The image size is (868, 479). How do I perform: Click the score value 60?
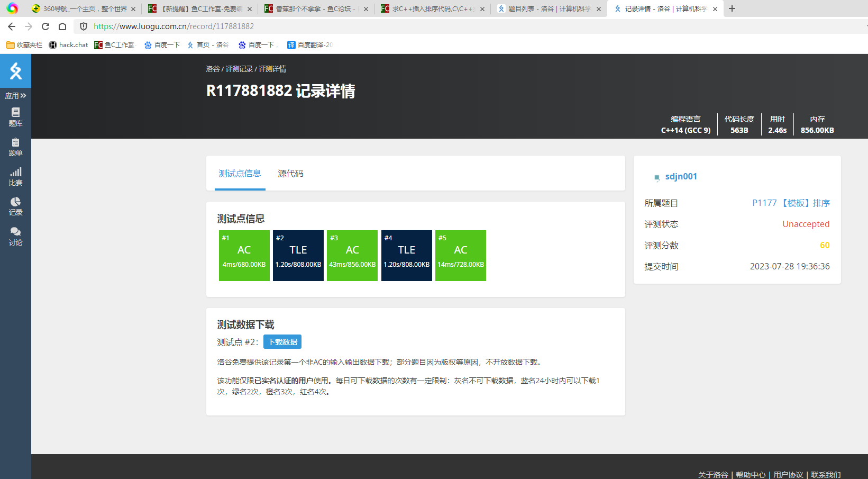(x=825, y=245)
